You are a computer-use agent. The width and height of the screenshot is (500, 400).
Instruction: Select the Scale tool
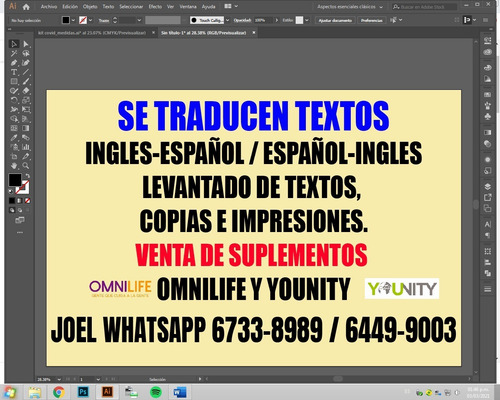pyautogui.click(x=26, y=100)
